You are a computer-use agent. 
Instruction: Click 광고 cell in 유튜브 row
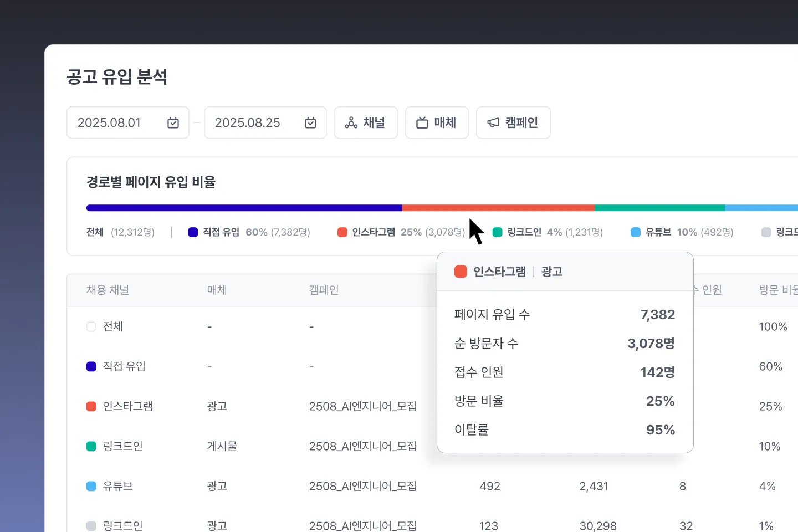[x=217, y=486]
